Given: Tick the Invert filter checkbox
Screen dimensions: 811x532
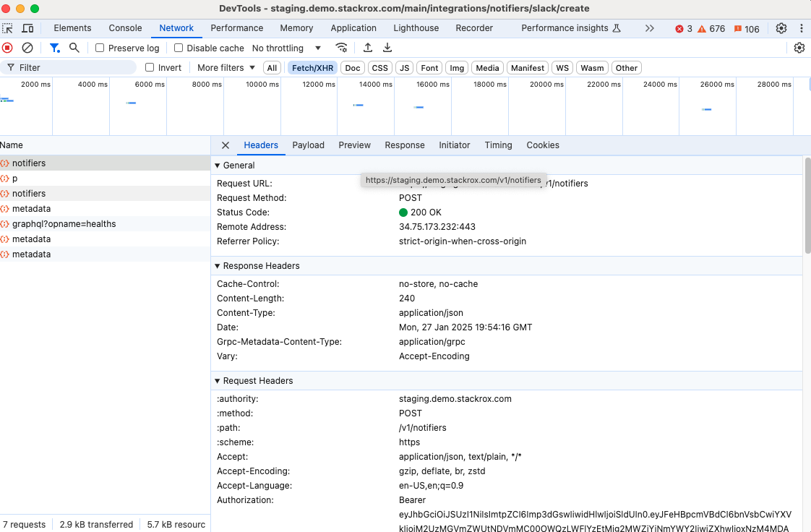Looking at the screenshot, I should (150, 68).
